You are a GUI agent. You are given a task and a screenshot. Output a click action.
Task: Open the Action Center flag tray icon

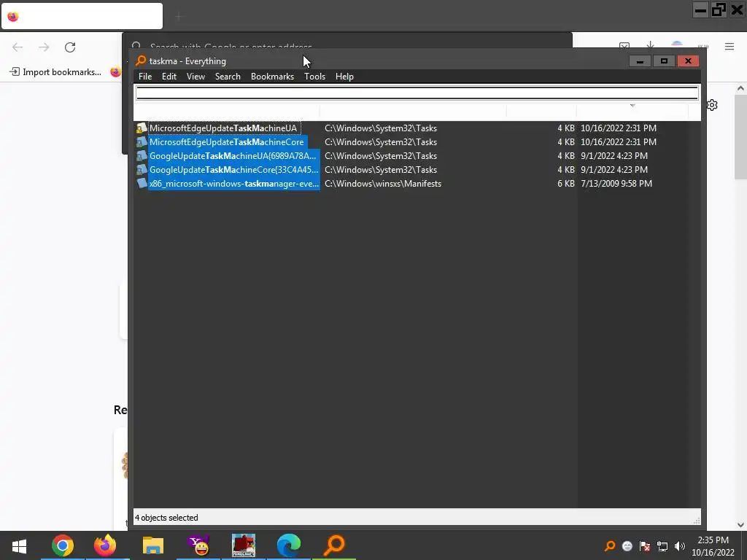645,546
